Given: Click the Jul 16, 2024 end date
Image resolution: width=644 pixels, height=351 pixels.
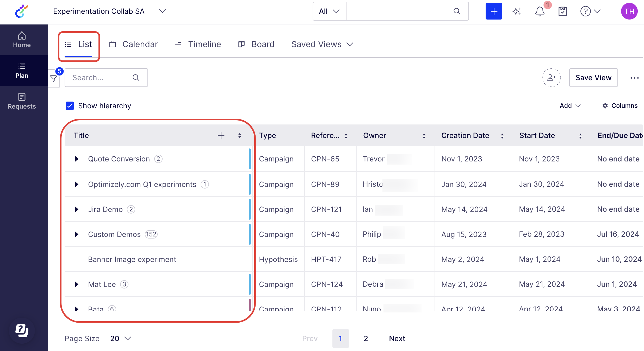Looking at the screenshot, I should [618, 234].
